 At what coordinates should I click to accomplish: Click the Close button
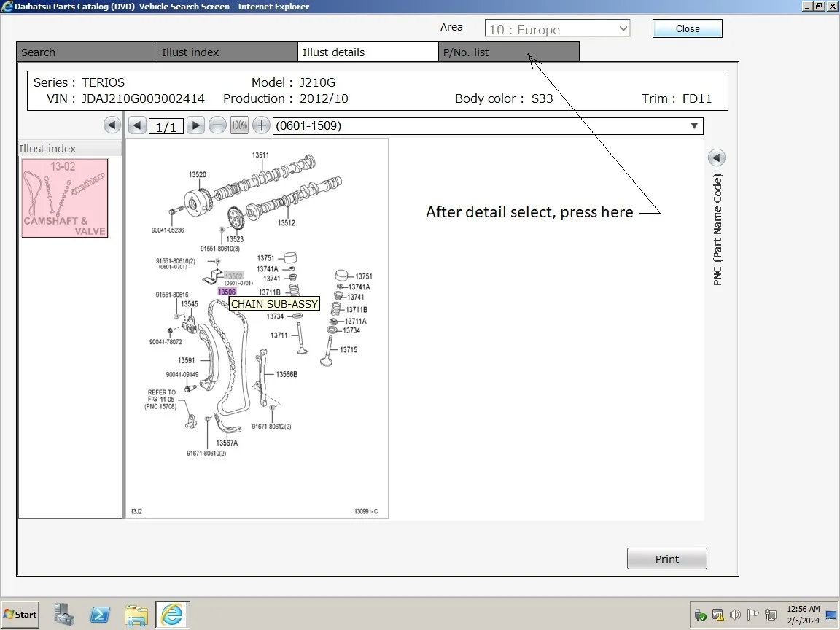(x=687, y=28)
